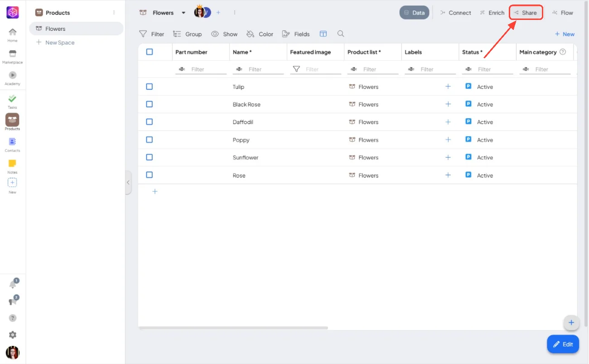This screenshot has height=364, width=589.
Task: Click the New button at top right
Action: click(565, 34)
